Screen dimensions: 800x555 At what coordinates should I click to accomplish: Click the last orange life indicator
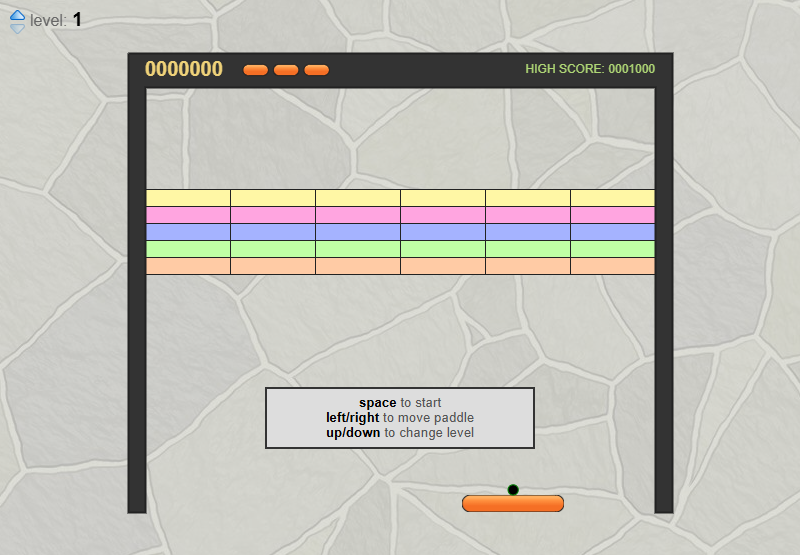coord(317,70)
